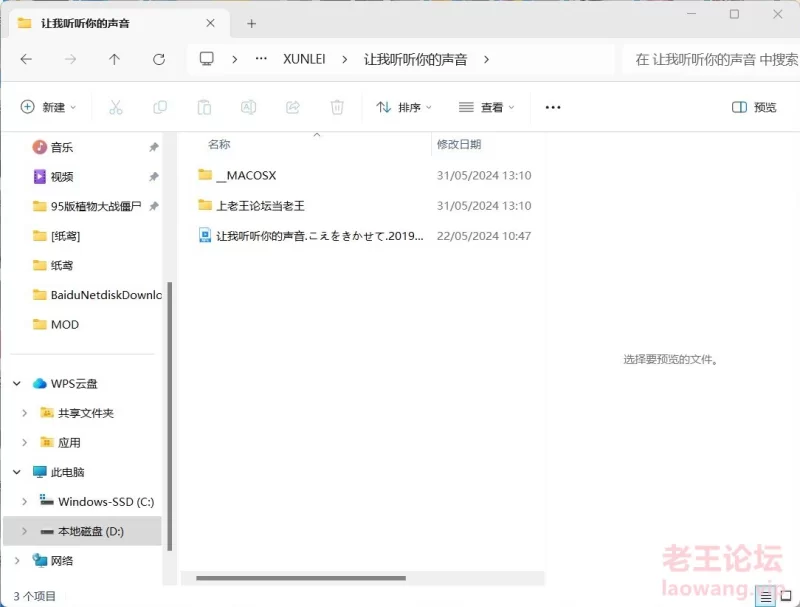Collapse the WPS云盘 tree node
This screenshot has width=800, height=607.
(x=16, y=383)
